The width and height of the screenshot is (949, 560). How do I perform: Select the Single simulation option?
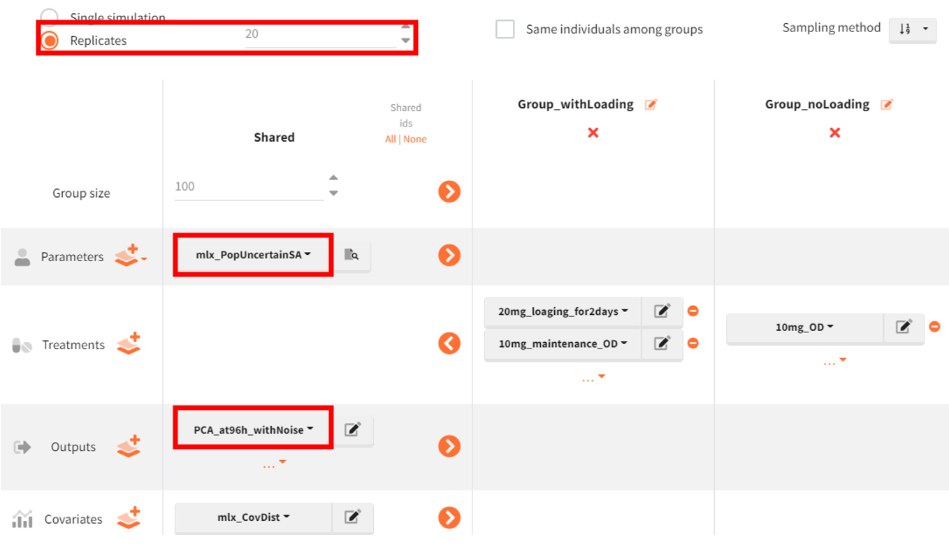coord(50,17)
